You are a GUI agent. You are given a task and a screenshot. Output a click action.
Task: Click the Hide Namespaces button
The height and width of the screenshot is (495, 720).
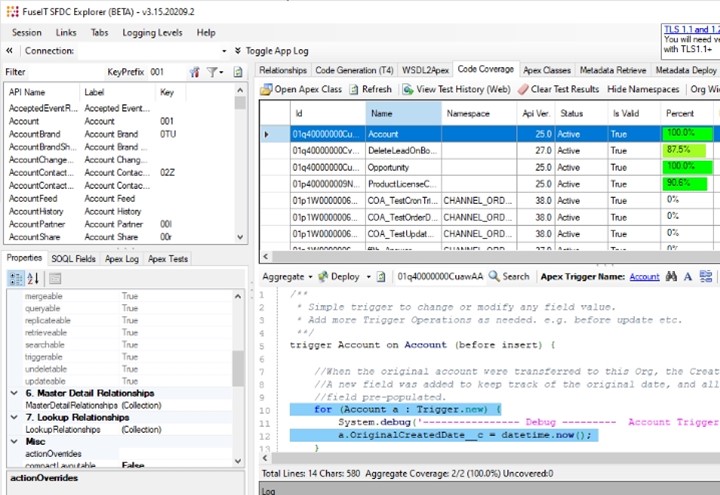point(643,89)
